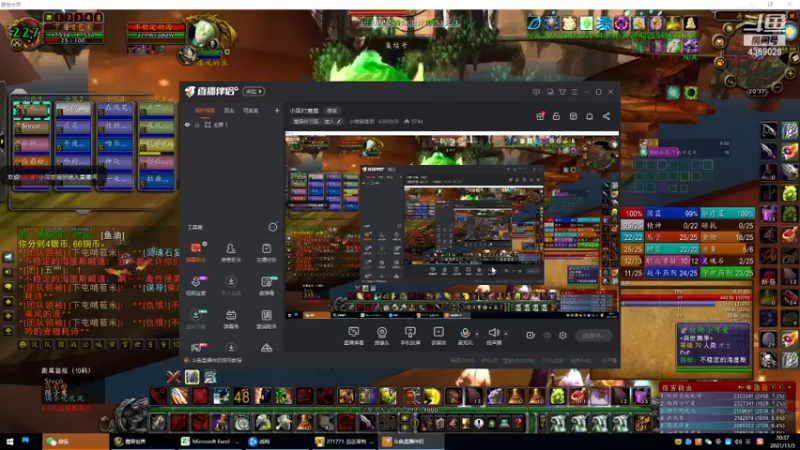
Task: Toggle the eye visibility for Fullscreen 1 source
Action: click(187, 124)
